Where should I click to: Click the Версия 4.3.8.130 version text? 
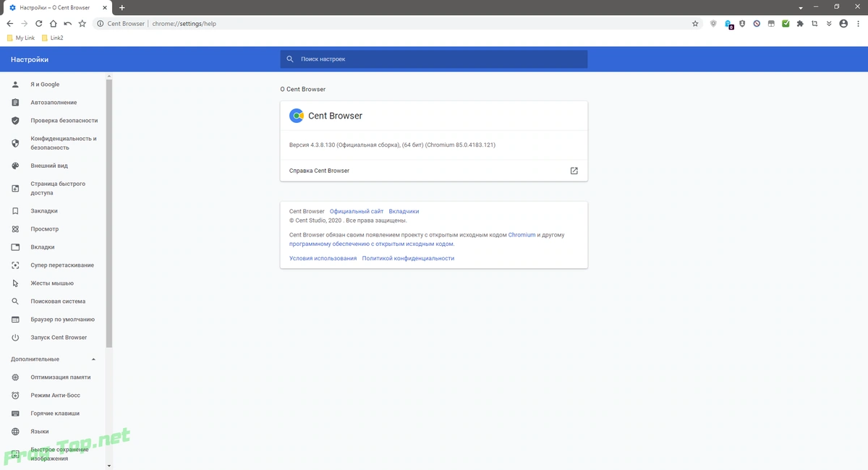392,145
